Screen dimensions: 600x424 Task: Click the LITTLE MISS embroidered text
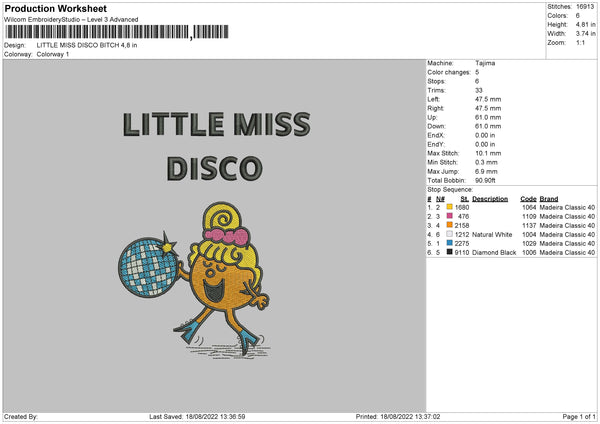point(217,124)
